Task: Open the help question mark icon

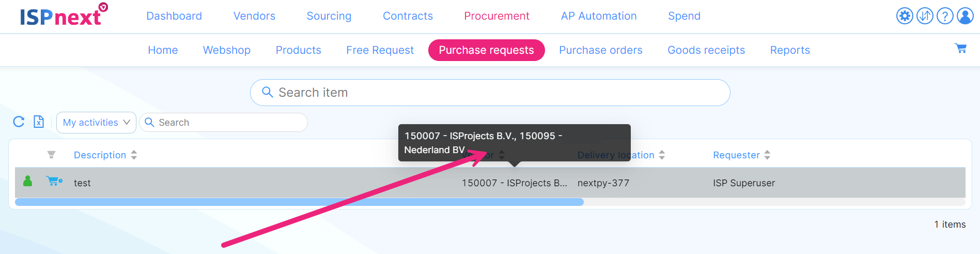Action: point(945,16)
